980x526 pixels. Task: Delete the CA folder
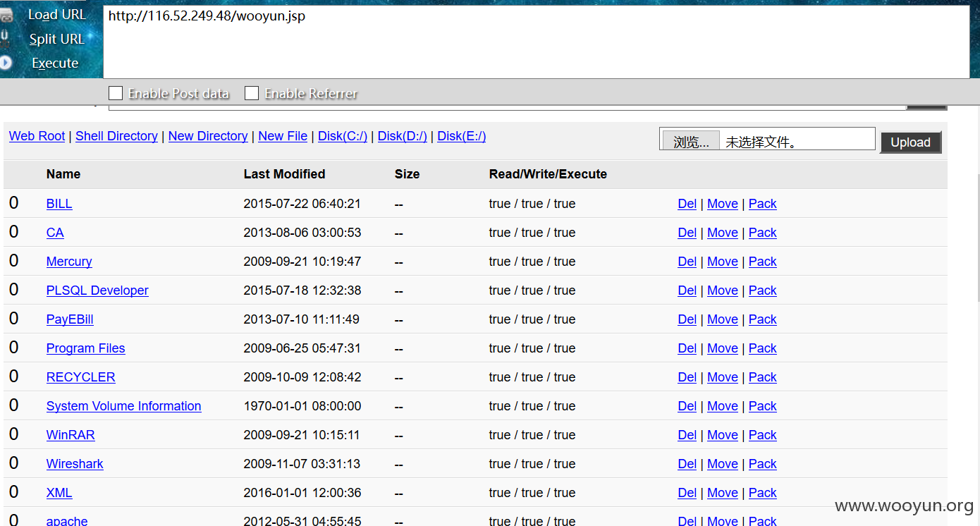tap(687, 233)
